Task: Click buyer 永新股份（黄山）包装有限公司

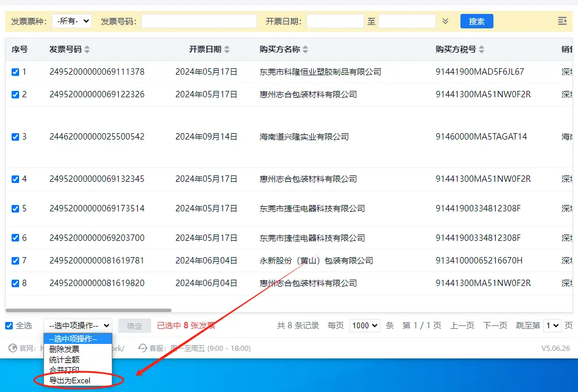Action: click(x=316, y=261)
